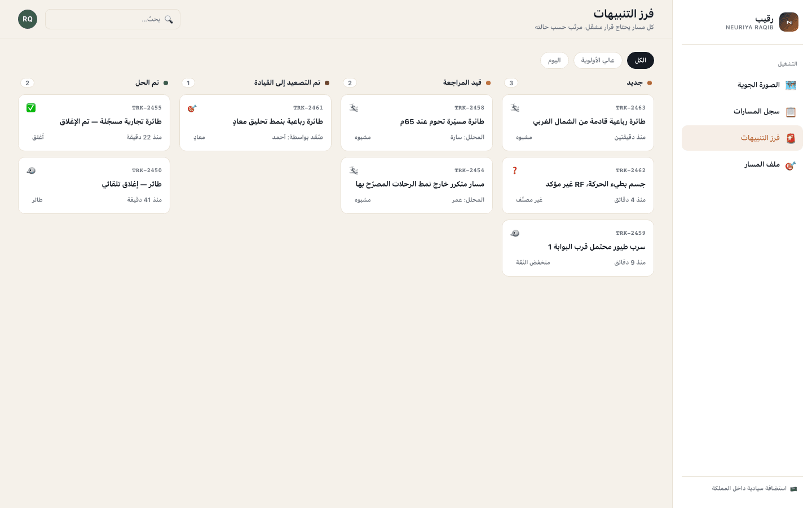The image size is (812, 508).
Task: Open ملف المسار from sidebar
Action: click(x=742, y=165)
